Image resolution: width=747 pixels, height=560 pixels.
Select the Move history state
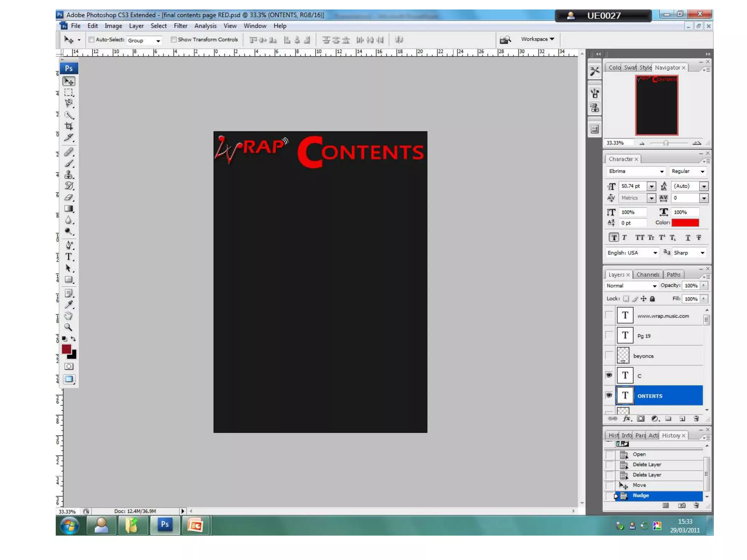pos(658,485)
